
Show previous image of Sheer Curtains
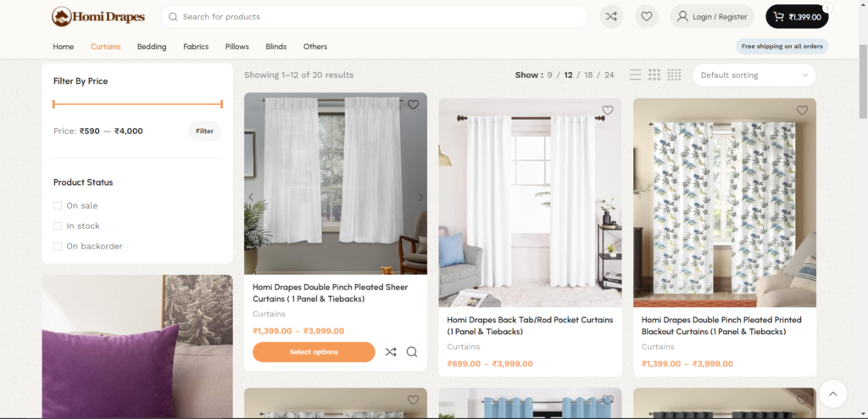coord(251,197)
